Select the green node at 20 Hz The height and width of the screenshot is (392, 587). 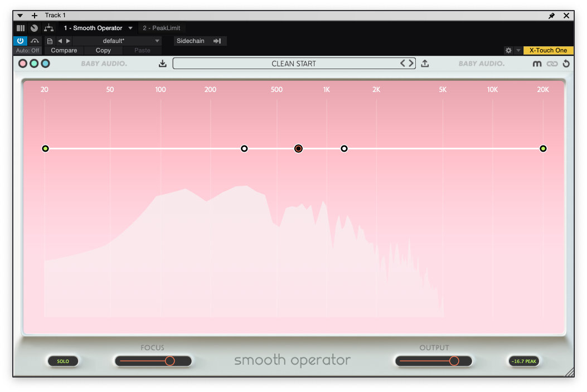click(45, 149)
